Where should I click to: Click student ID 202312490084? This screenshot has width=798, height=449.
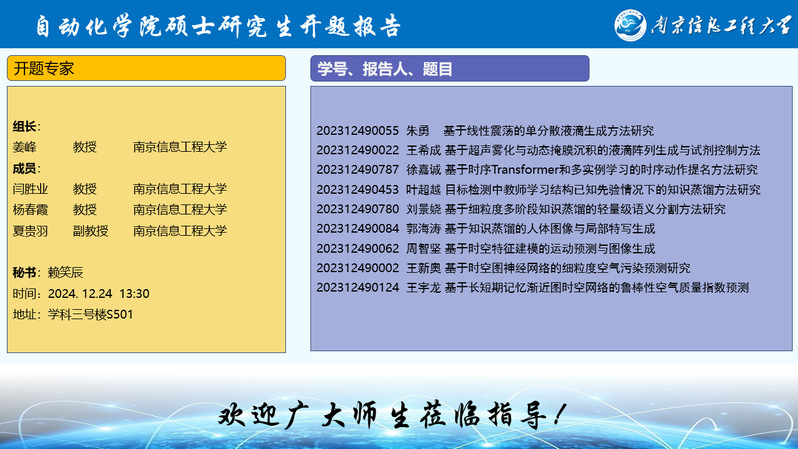[357, 229]
